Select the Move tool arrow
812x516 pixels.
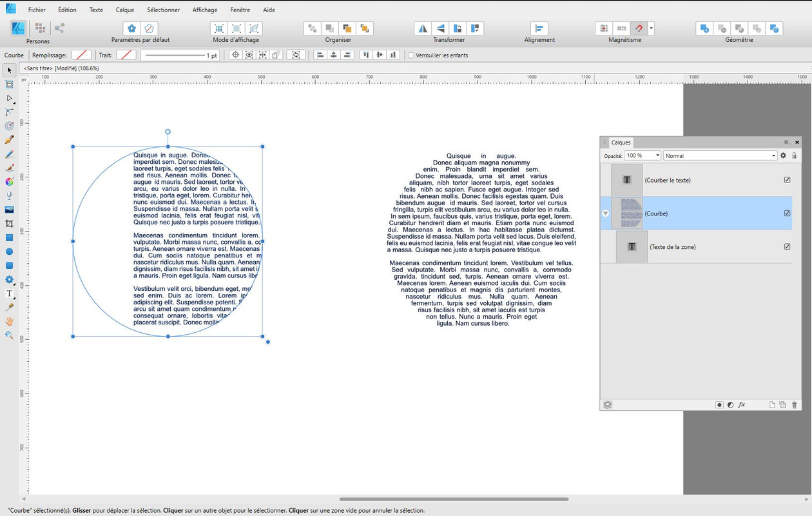pyautogui.click(x=9, y=70)
